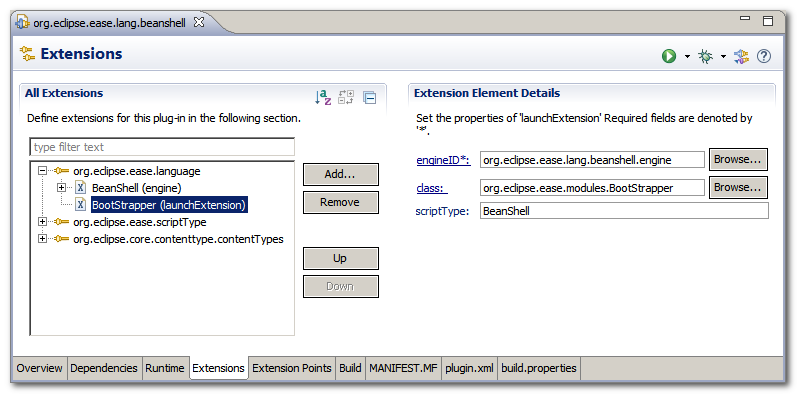Image resolution: width=797 pixels, height=394 pixels.
Task: Click into the scriptType text field
Action: pyautogui.click(x=624, y=210)
